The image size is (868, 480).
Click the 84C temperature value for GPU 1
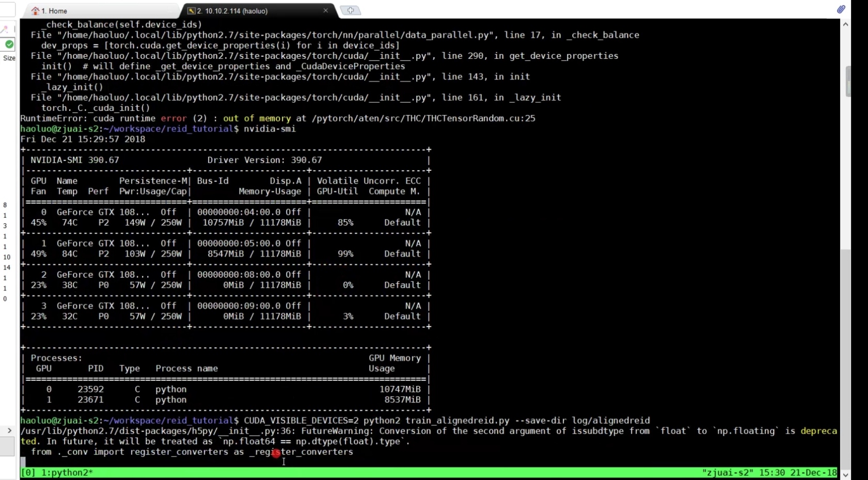70,254
